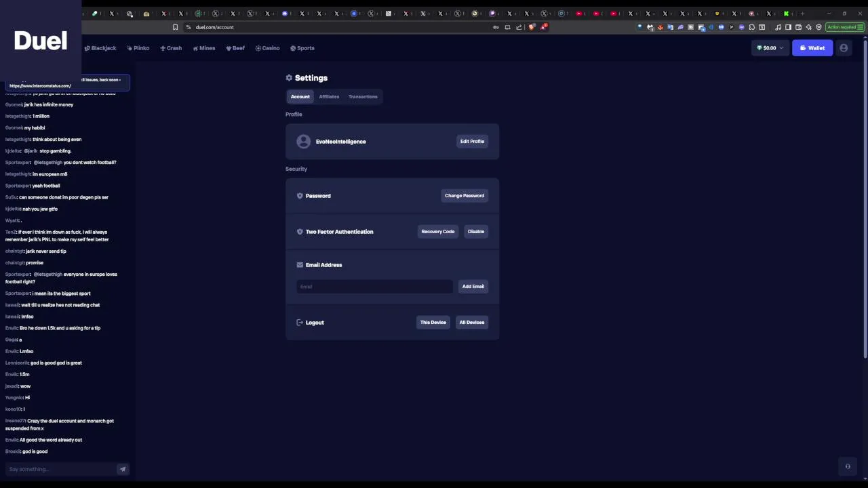Click the Duel logo
This screenshot has height=488, width=868.
click(41, 41)
